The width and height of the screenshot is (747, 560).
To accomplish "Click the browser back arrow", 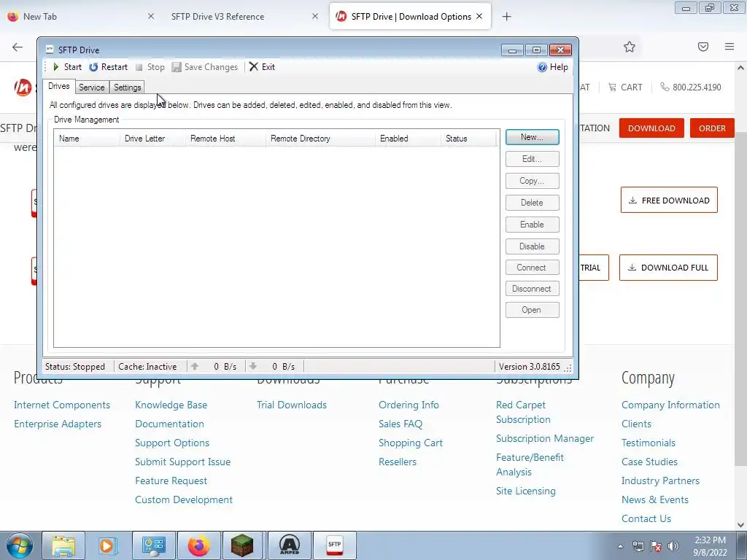I will tap(18, 47).
